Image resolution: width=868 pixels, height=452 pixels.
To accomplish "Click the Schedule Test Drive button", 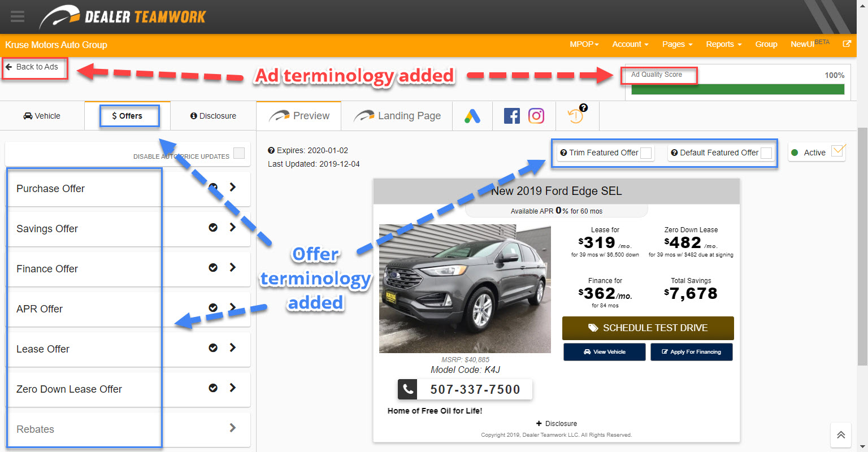I will point(648,328).
